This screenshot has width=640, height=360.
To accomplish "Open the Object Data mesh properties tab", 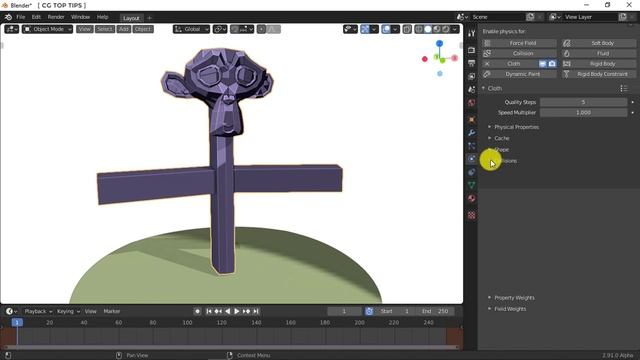I will point(471,185).
